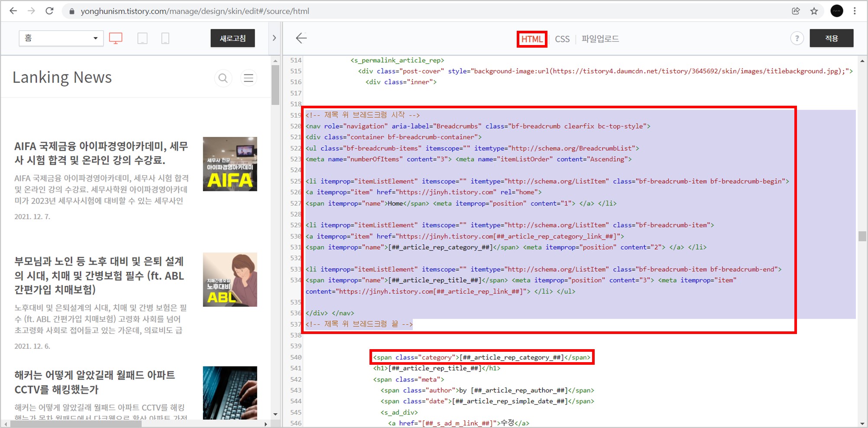Image resolution: width=868 pixels, height=428 pixels.
Task: Click the preview vertical scrollbar thumb
Action: coord(275,85)
